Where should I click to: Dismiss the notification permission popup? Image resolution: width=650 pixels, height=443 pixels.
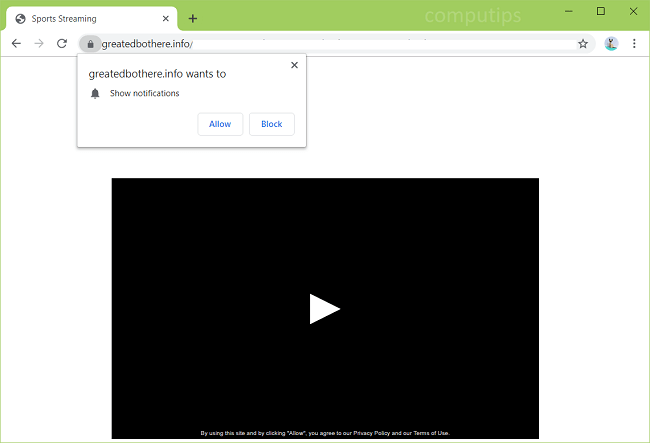pos(294,65)
